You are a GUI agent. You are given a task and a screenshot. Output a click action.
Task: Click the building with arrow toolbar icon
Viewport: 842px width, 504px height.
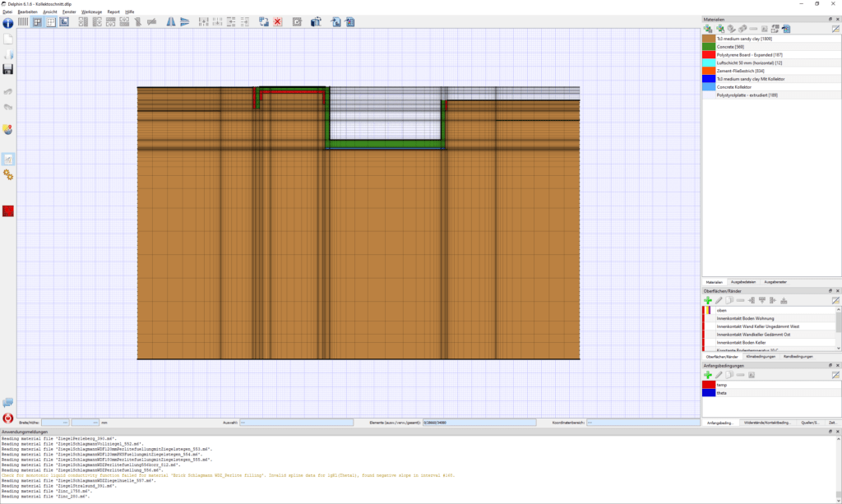click(316, 22)
